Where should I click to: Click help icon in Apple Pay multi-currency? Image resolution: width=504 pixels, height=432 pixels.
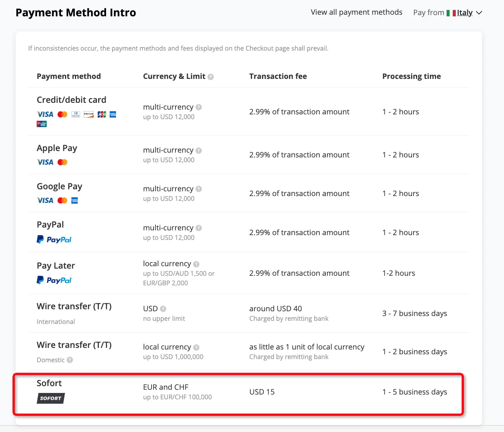point(199,151)
